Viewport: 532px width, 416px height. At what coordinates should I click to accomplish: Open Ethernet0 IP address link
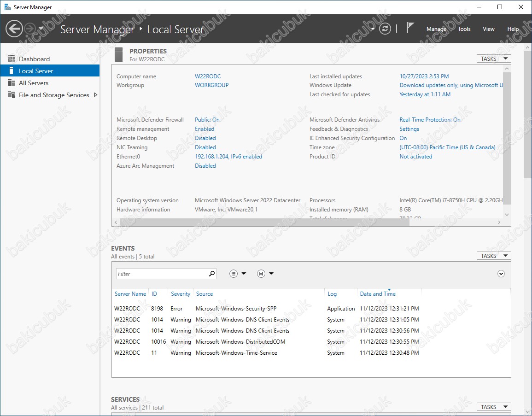(228, 157)
